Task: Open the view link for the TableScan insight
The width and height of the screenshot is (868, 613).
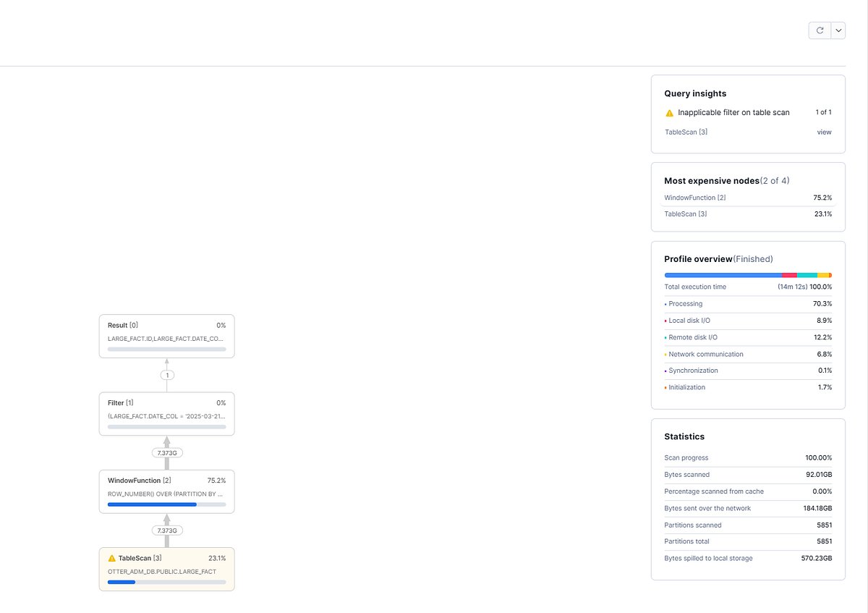Action: (824, 132)
